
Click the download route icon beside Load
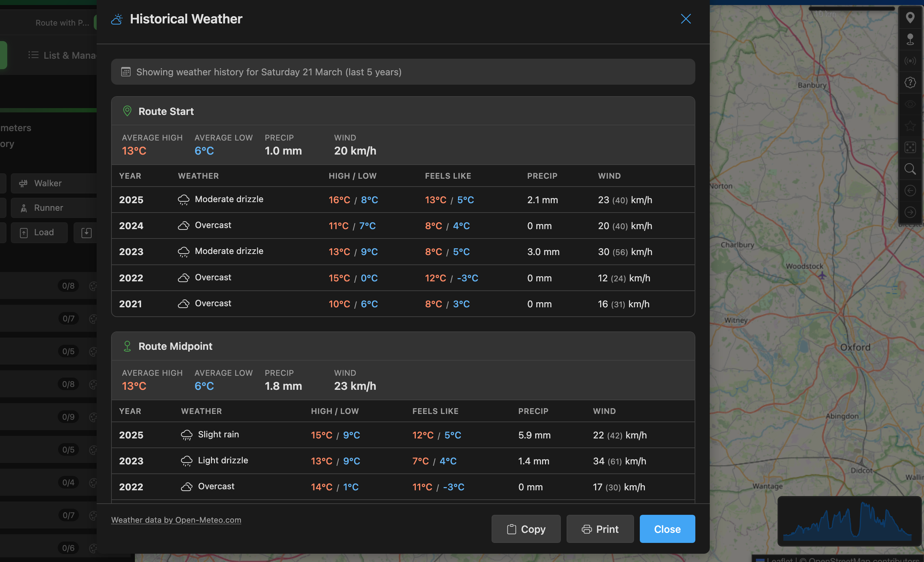click(x=86, y=232)
